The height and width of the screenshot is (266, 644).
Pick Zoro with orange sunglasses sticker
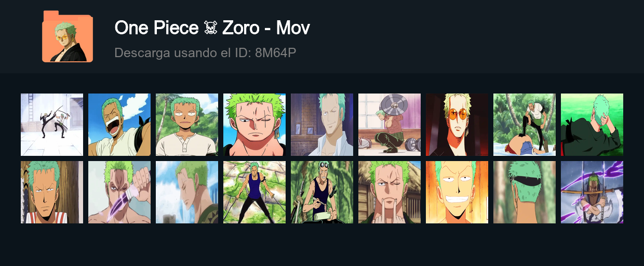click(x=457, y=125)
